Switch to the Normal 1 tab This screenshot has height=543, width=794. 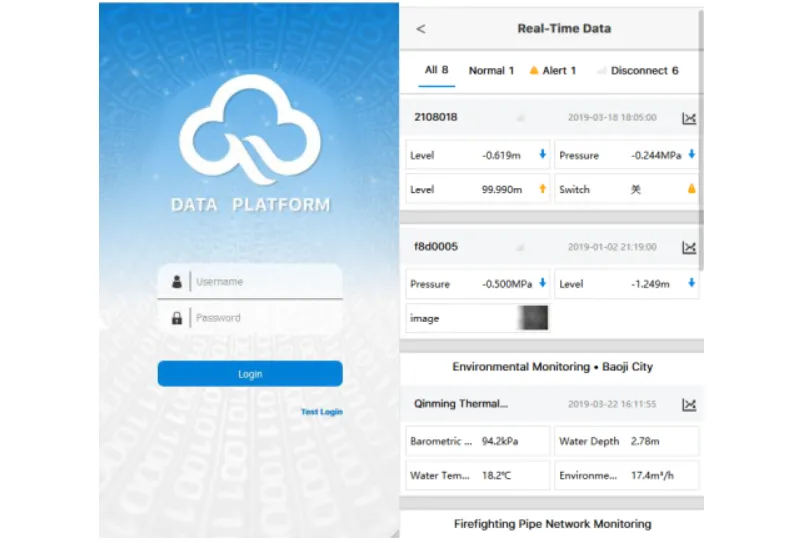tap(491, 71)
